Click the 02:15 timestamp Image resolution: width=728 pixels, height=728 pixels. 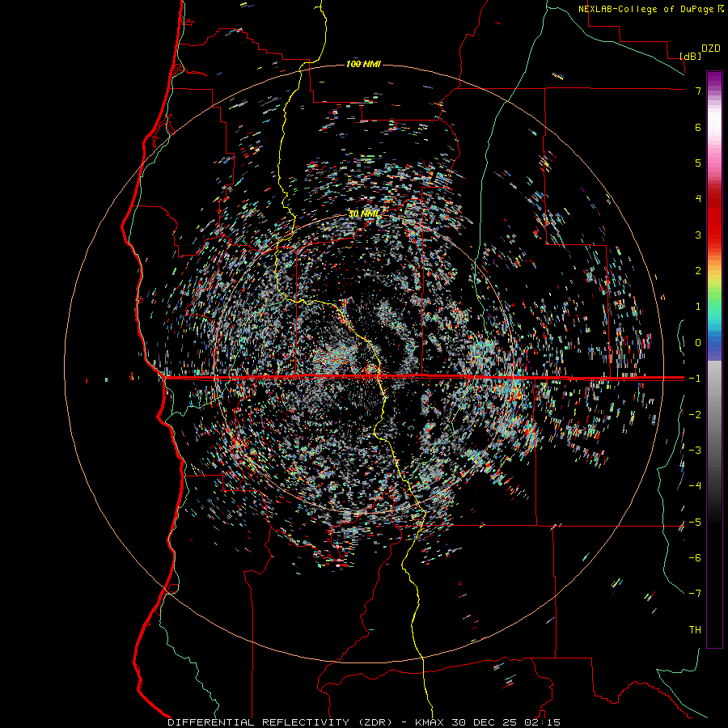point(541,722)
